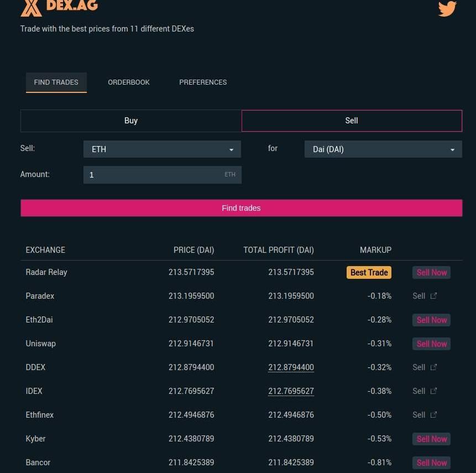Go to the Preferences tab
476x473 pixels.
tap(203, 82)
